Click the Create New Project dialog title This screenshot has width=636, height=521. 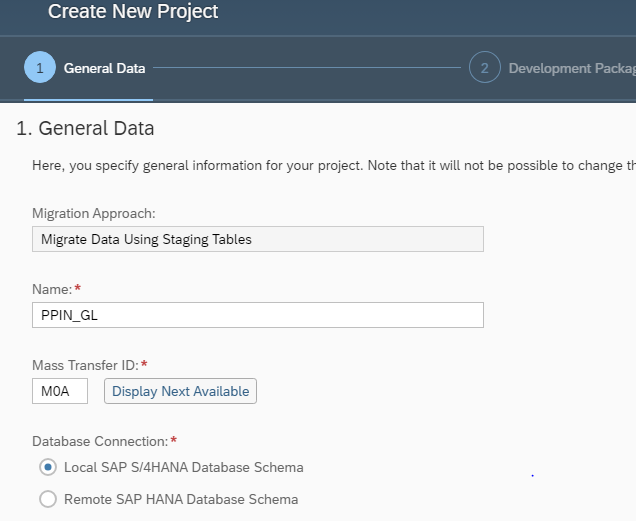tap(133, 13)
